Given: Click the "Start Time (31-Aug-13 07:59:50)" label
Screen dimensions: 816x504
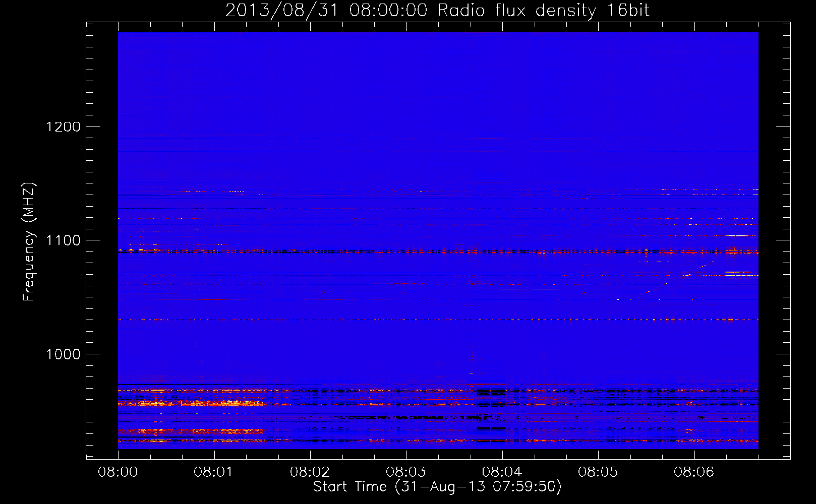Looking at the screenshot, I should coord(437,487).
